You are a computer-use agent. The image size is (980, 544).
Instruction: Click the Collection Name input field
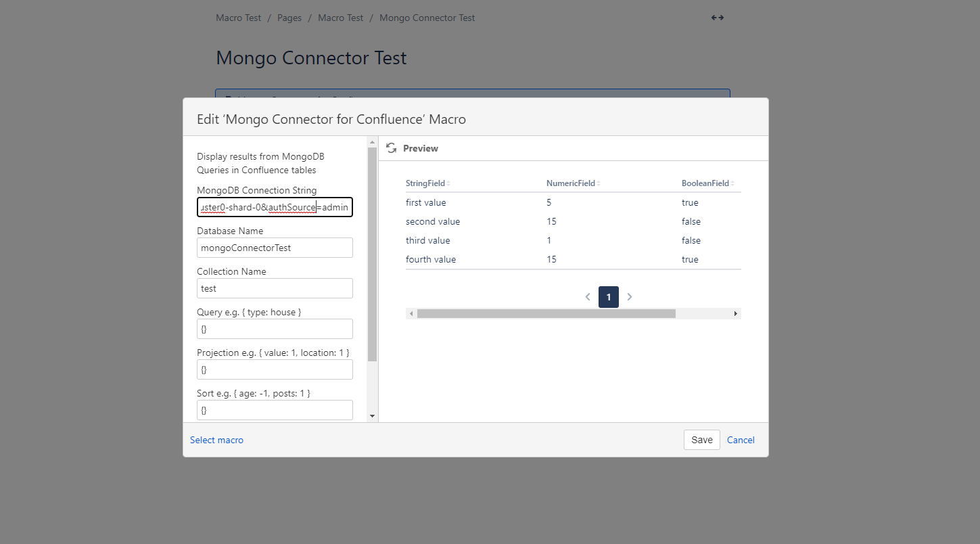(x=275, y=288)
